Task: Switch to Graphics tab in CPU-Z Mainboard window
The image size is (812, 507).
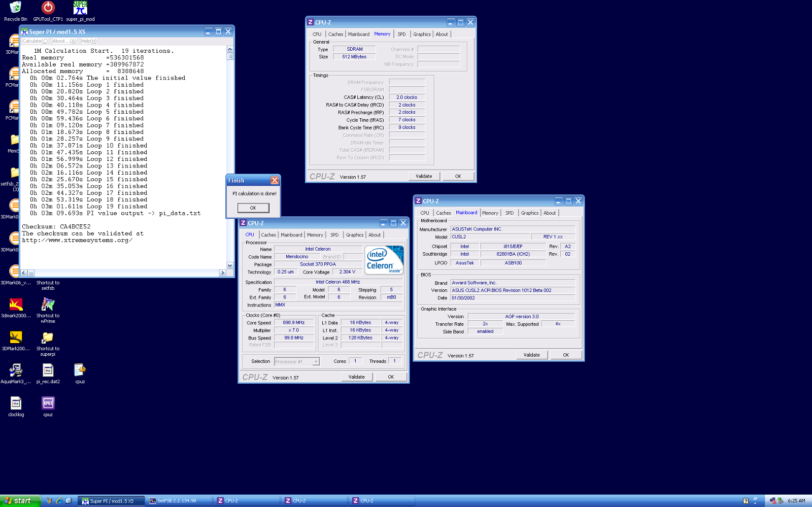Action: coord(529,213)
